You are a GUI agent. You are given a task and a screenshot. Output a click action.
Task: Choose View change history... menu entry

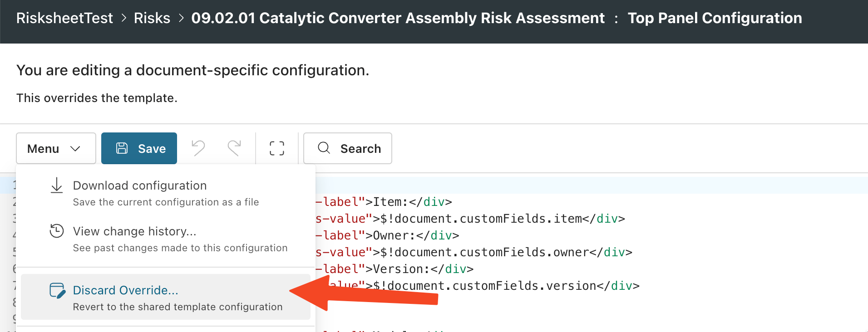(x=135, y=231)
